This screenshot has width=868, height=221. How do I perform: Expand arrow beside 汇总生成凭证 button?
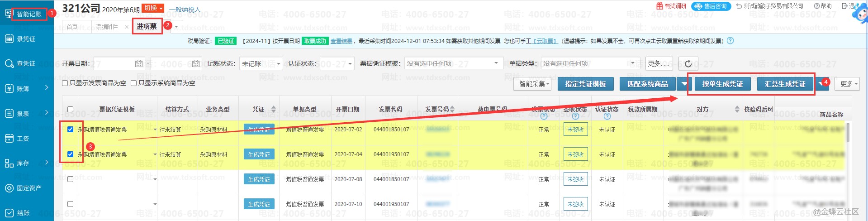[x=821, y=84]
